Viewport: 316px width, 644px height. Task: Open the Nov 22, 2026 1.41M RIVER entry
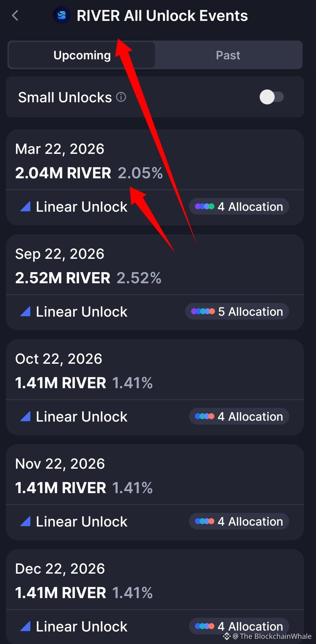[155, 492]
